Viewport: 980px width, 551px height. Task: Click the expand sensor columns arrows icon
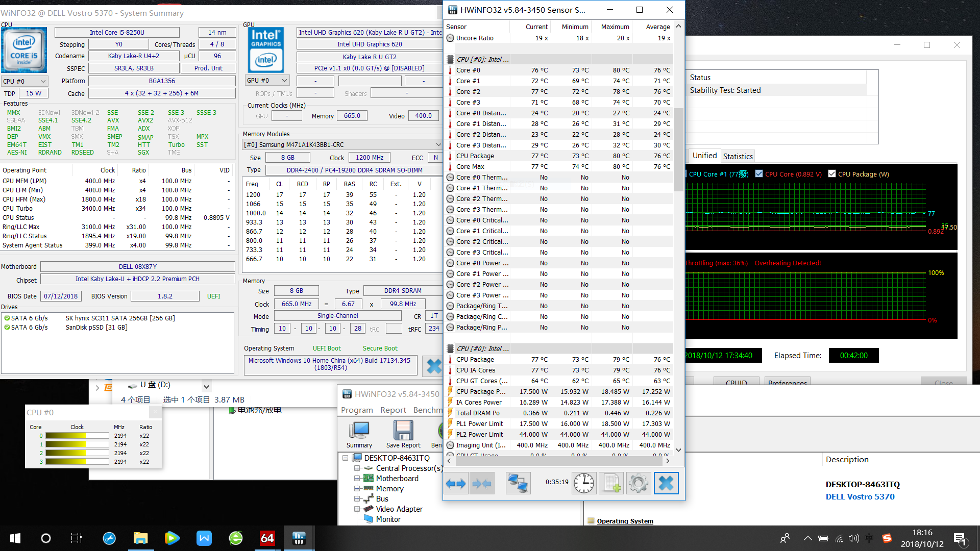pyautogui.click(x=456, y=483)
